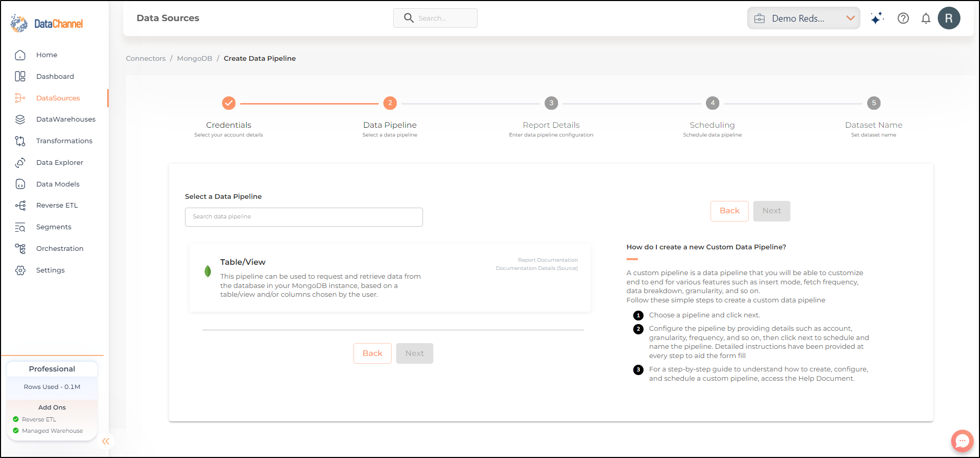
Task: Open Dashboard in the sidebar
Action: point(55,76)
